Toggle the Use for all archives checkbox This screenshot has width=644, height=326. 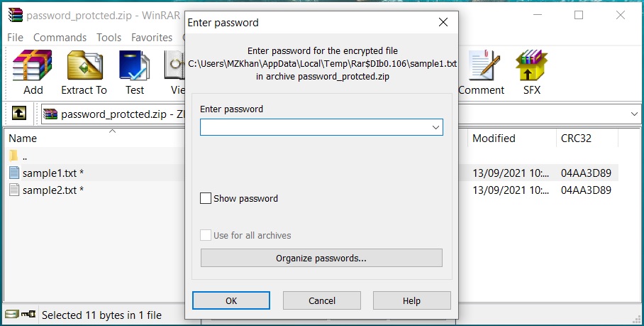coord(206,235)
